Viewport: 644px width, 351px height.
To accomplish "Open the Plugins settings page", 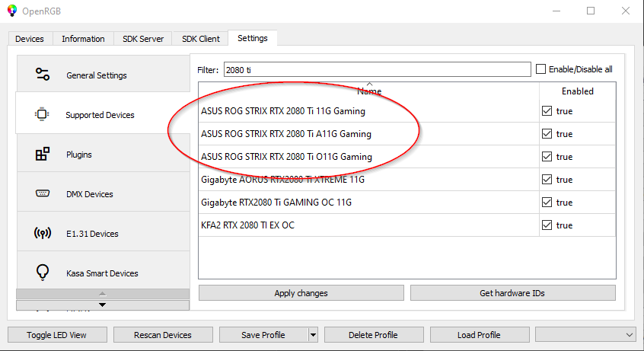I will (x=103, y=153).
